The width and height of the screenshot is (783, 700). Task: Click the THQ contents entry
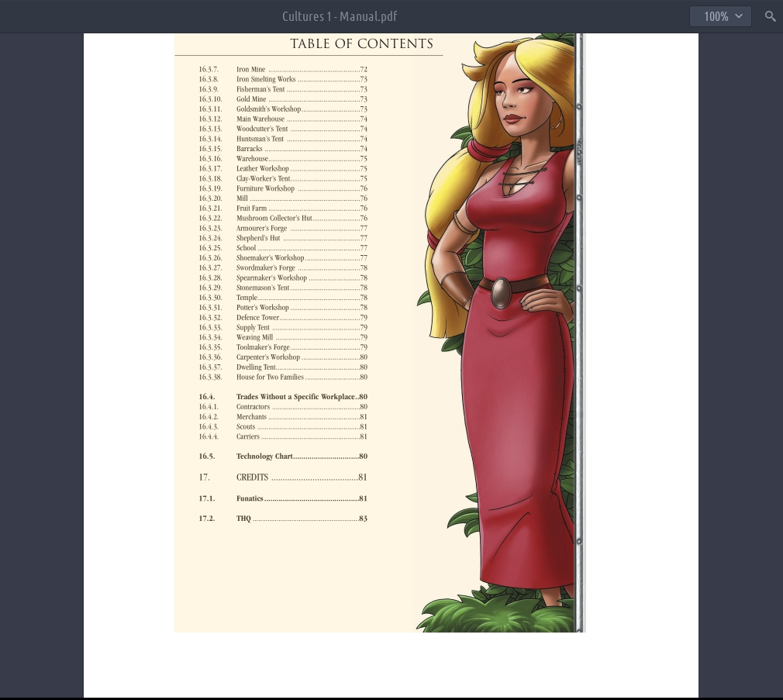(243, 519)
